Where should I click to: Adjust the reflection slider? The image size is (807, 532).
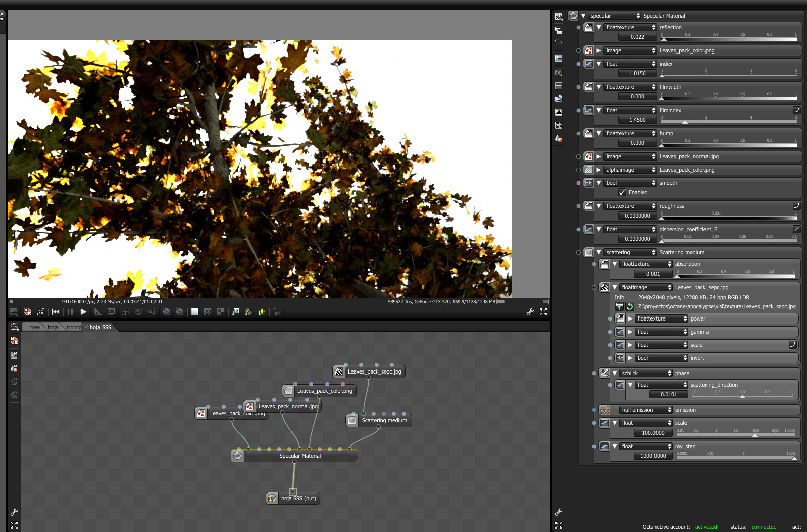[x=729, y=38]
